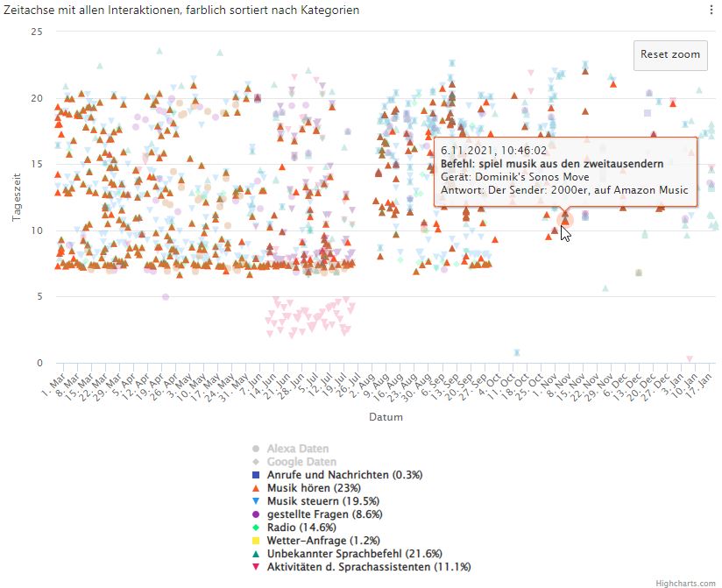
Task: Click the grey diamond icon for Google Daten
Action: point(256,462)
